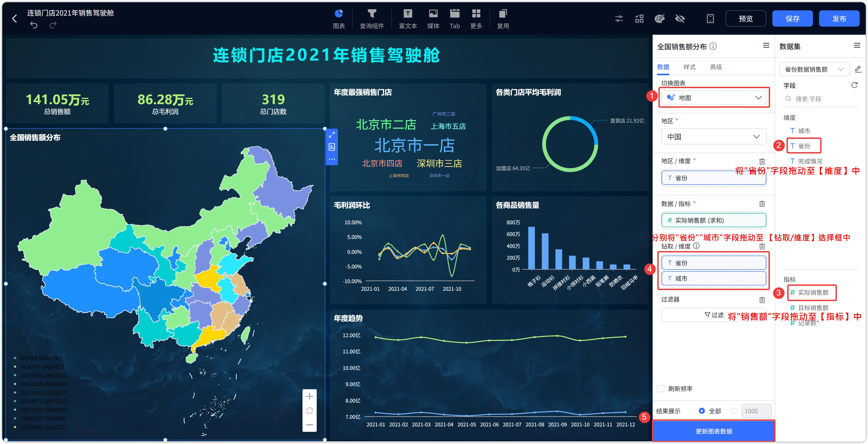
Task: Add a 富文本 rich text element
Action: pyautogui.click(x=408, y=19)
